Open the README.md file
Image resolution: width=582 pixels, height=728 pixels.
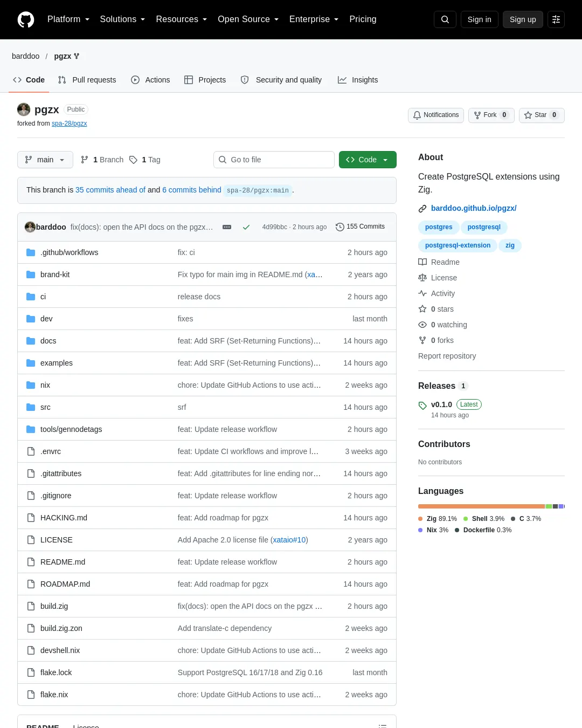[63, 562]
